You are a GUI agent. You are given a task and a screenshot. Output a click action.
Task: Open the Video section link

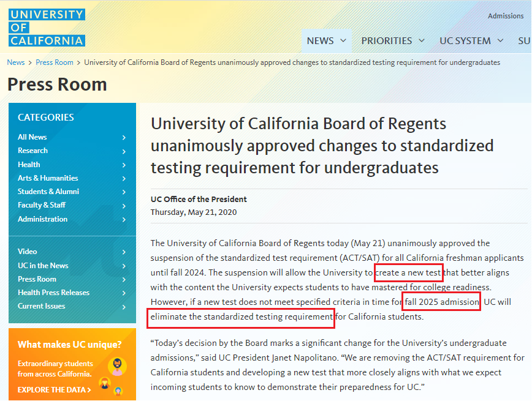[x=27, y=252]
